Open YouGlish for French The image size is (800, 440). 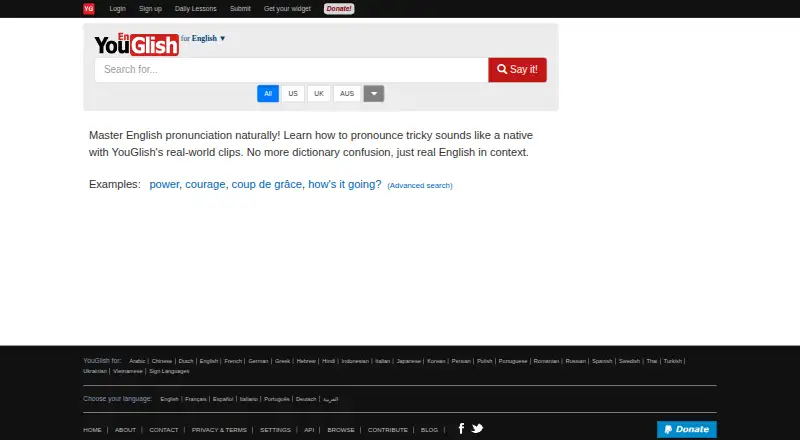click(x=233, y=361)
